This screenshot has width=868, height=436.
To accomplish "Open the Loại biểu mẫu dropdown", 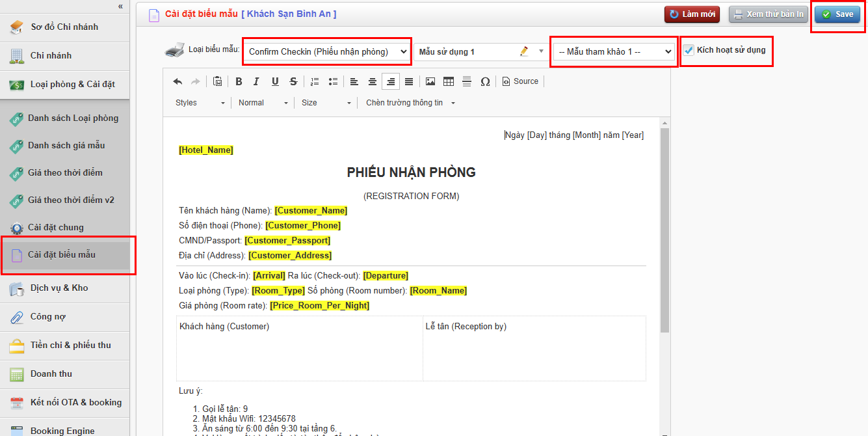I will click(327, 51).
